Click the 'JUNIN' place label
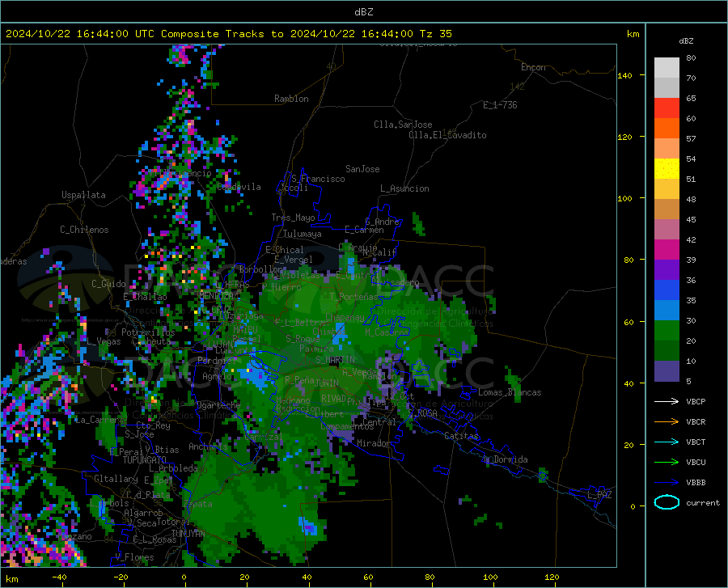The height and width of the screenshot is (588, 728). [327, 383]
